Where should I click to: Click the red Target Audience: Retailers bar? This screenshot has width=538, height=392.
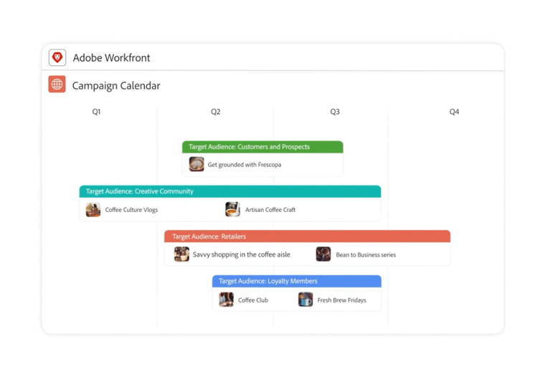pyautogui.click(x=307, y=236)
